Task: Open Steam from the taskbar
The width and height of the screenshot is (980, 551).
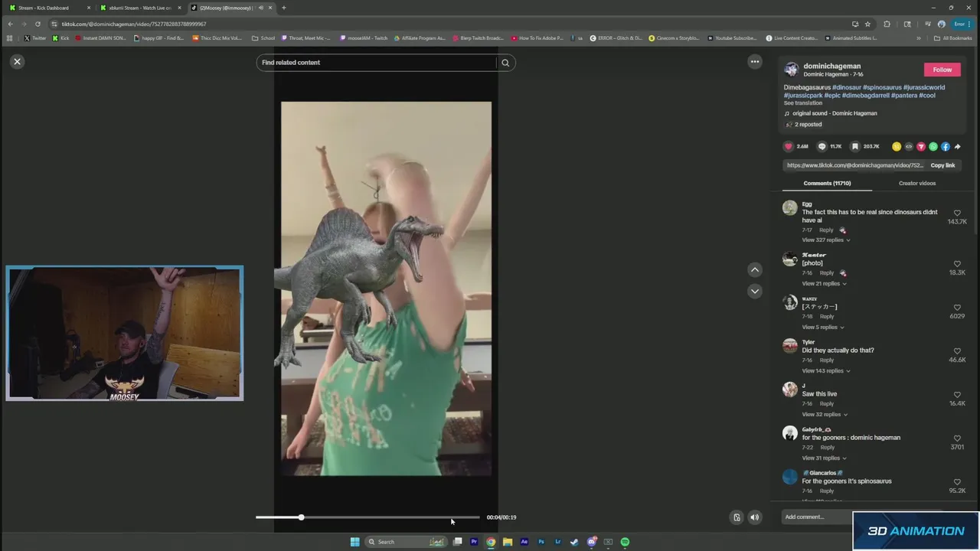Action: point(574,542)
